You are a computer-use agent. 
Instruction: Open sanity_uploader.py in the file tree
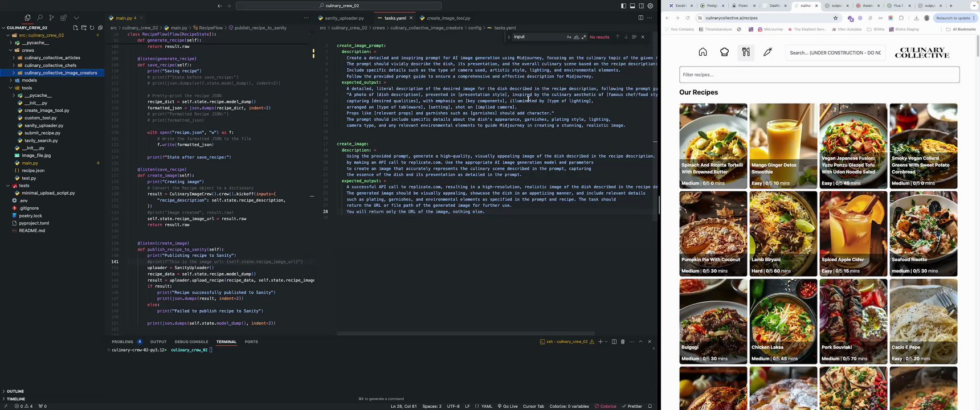tap(44, 125)
